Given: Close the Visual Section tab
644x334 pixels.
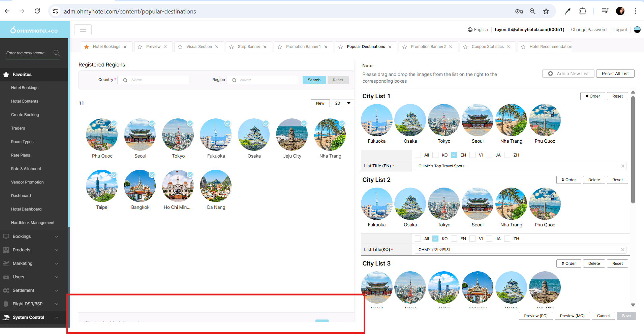Looking at the screenshot, I should (x=217, y=47).
